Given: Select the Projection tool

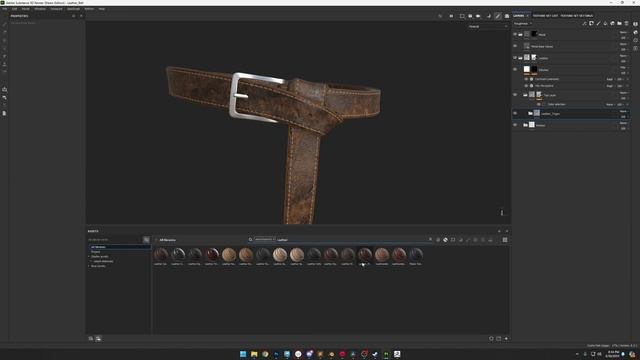Looking at the screenshot, I should (4, 40).
